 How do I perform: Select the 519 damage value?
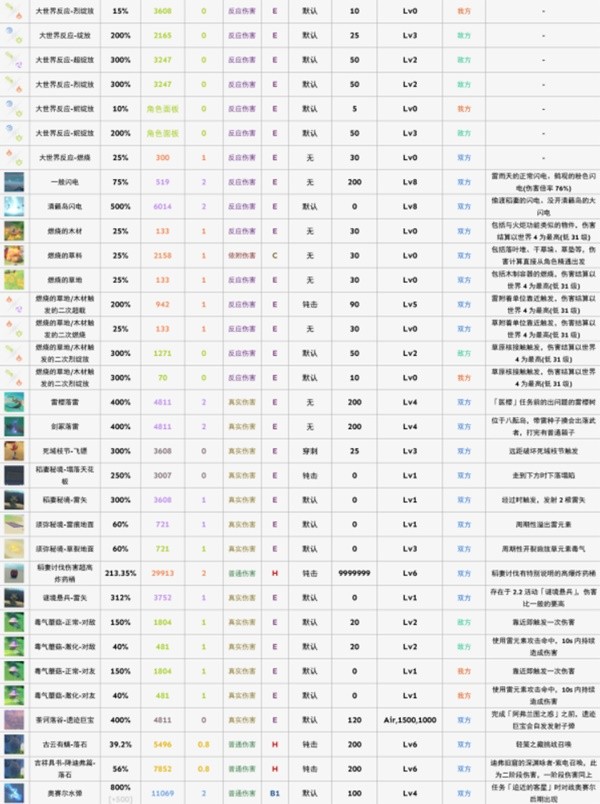(x=163, y=182)
